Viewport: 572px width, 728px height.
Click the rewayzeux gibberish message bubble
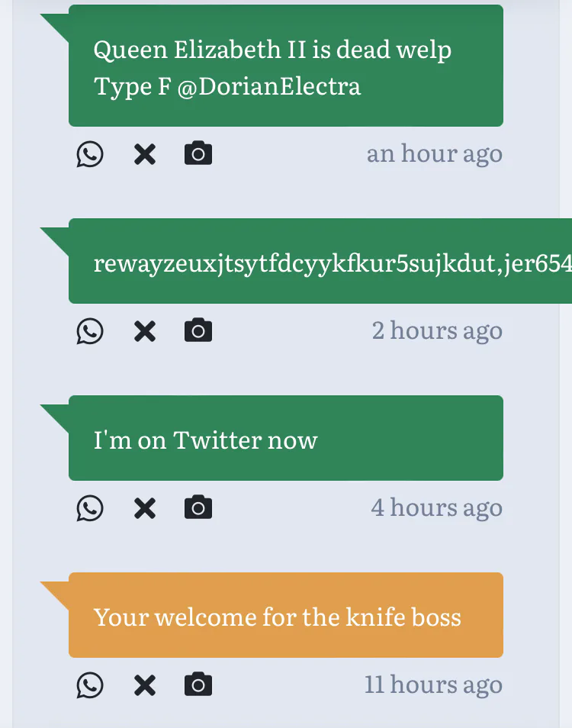(x=320, y=263)
